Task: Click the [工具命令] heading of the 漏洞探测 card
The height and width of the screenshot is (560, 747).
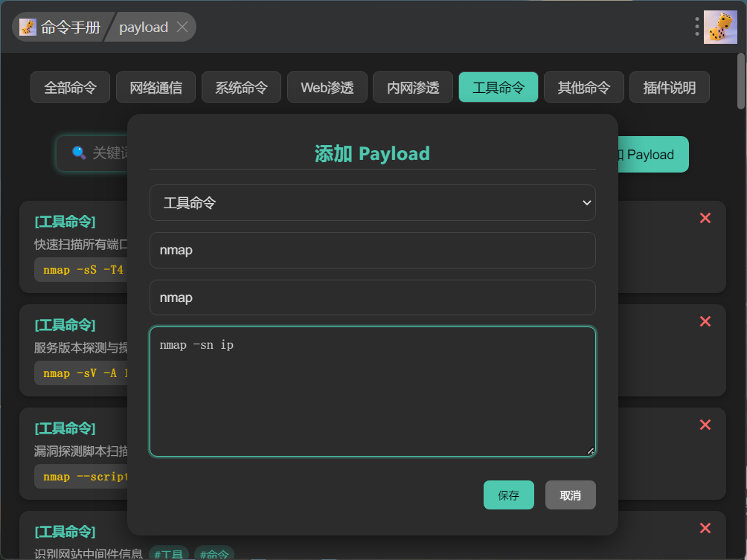Action: pyautogui.click(x=65, y=428)
